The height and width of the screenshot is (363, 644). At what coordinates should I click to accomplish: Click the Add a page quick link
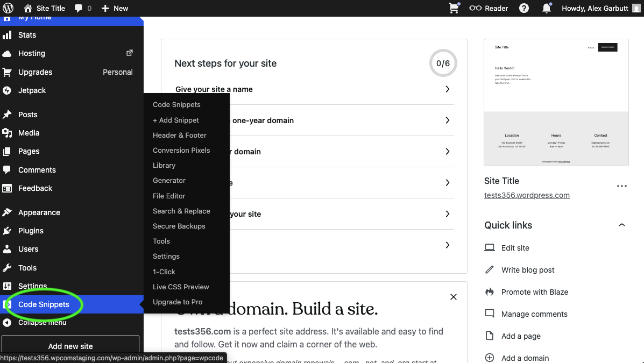(521, 336)
